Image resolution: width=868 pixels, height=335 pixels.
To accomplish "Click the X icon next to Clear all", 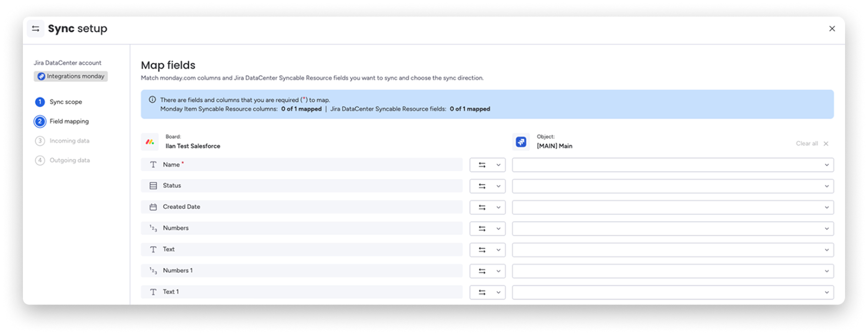I will tap(826, 144).
